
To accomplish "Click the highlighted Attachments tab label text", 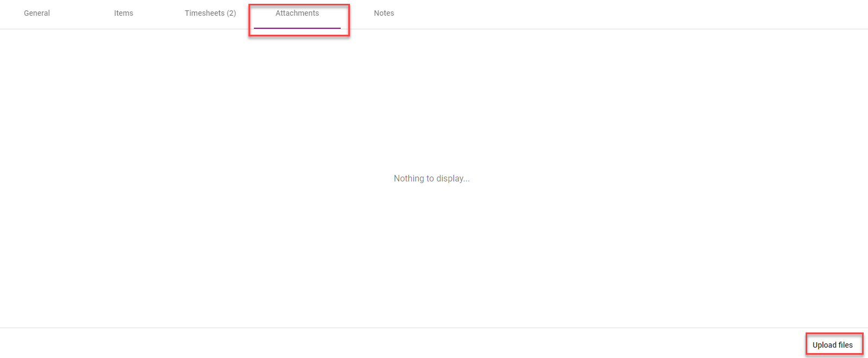I will (297, 13).
